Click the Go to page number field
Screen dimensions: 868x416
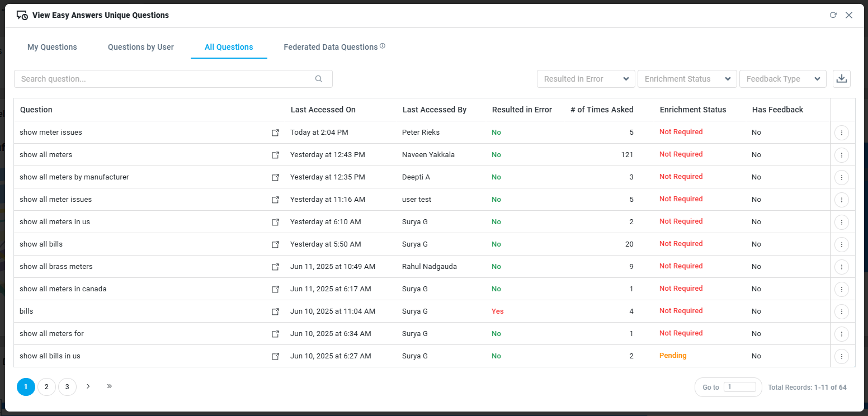tap(739, 387)
